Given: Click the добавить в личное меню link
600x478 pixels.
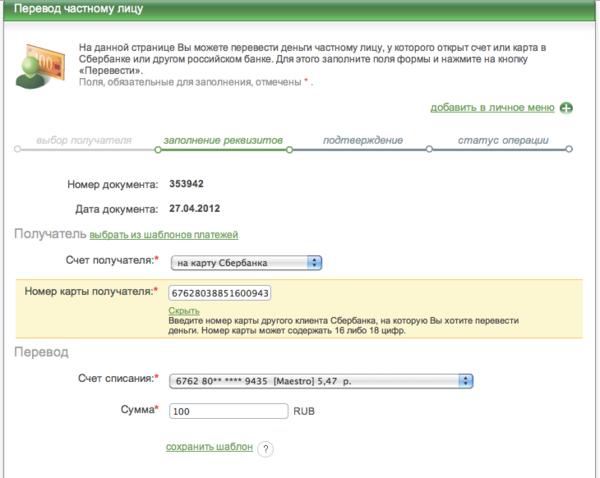Looking at the screenshot, I should 492,107.
